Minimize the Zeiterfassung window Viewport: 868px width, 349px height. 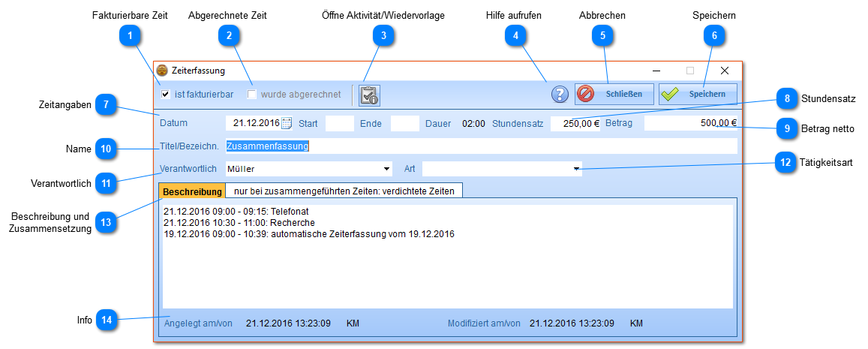click(x=656, y=71)
